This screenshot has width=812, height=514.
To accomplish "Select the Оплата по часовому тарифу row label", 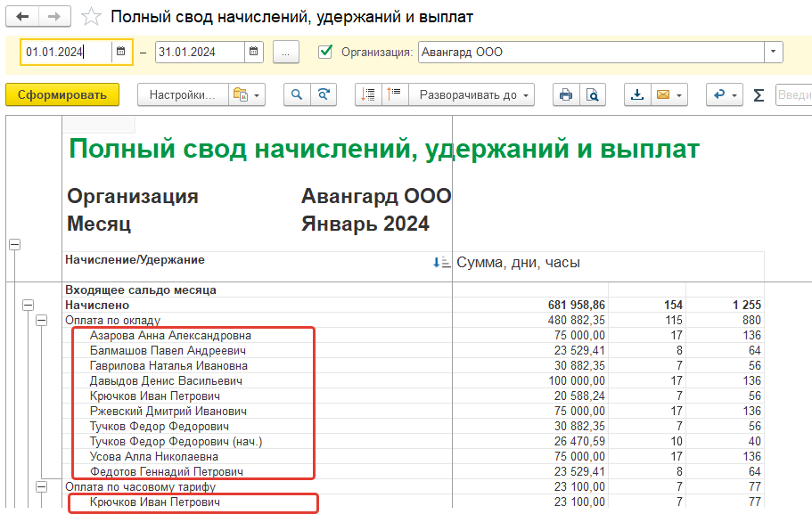I will (140, 486).
